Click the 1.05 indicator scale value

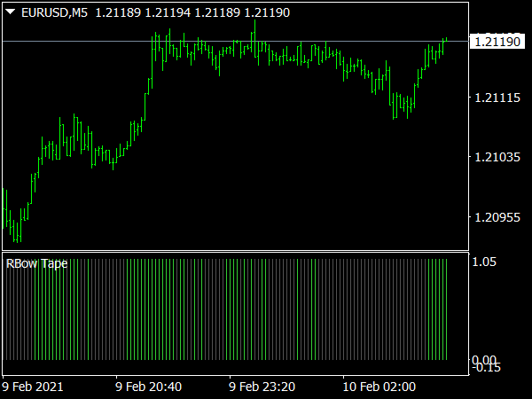pos(484,262)
